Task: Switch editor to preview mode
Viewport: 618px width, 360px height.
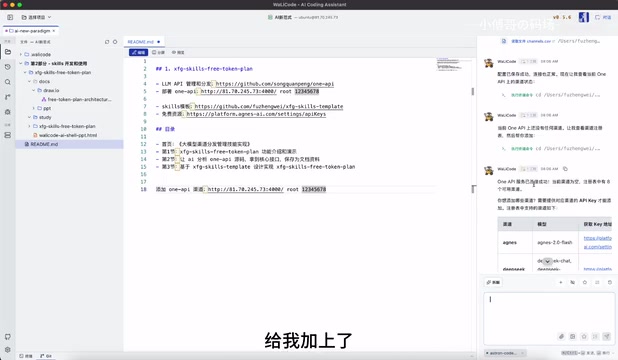Action: 178,52
